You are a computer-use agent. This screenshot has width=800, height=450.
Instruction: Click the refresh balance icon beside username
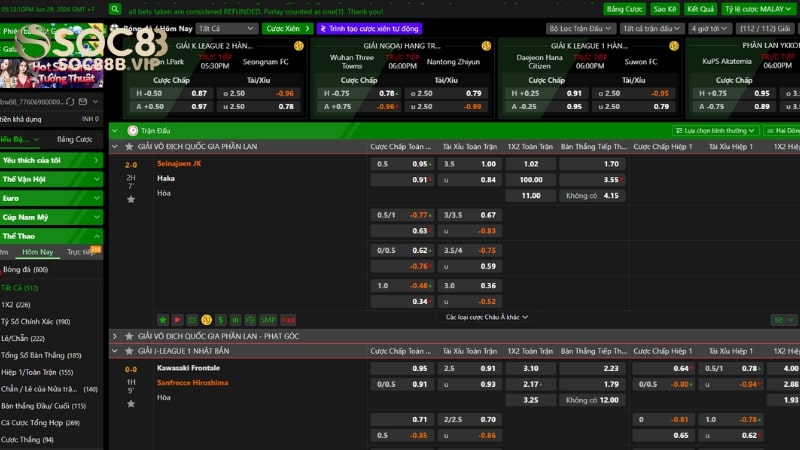[70, 102]
